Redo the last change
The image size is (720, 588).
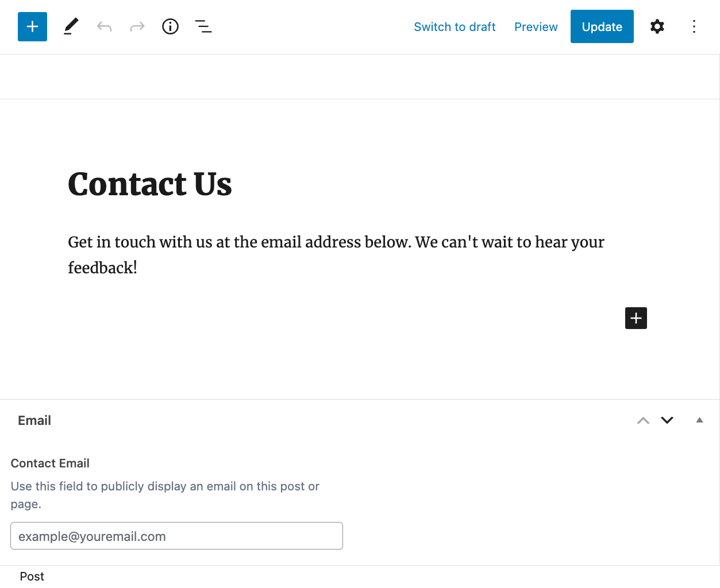click(137, 26)
